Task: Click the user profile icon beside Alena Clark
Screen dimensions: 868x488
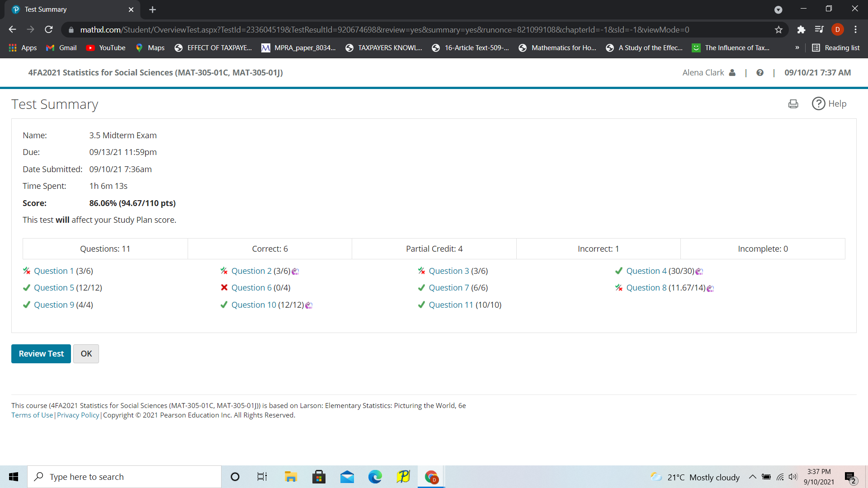Action: (x=732, y=73)
